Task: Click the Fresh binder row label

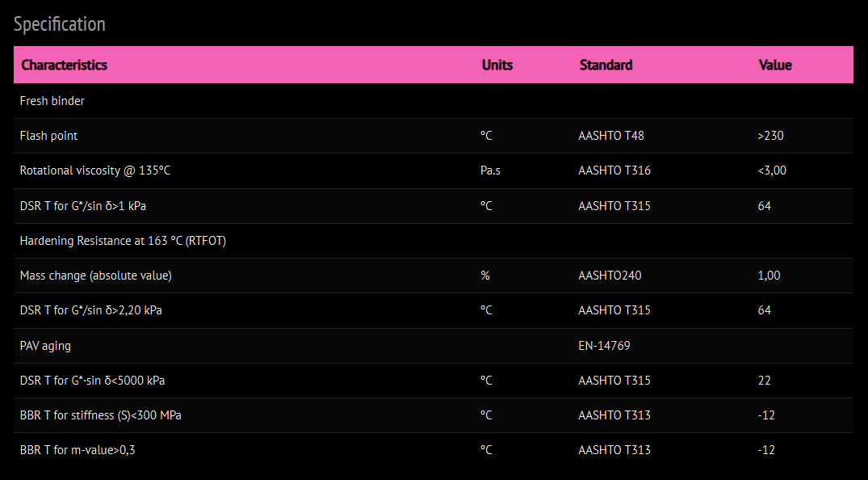Action: (52, 101)
